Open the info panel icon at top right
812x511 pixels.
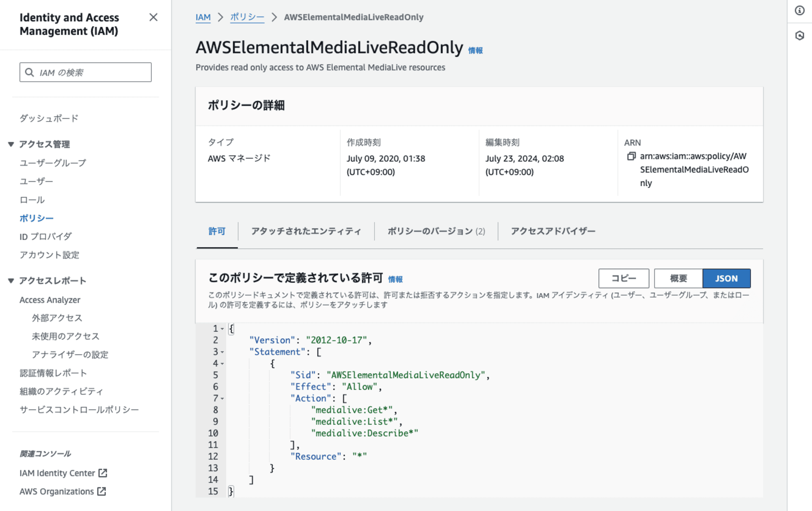click(x=799, y=11)
